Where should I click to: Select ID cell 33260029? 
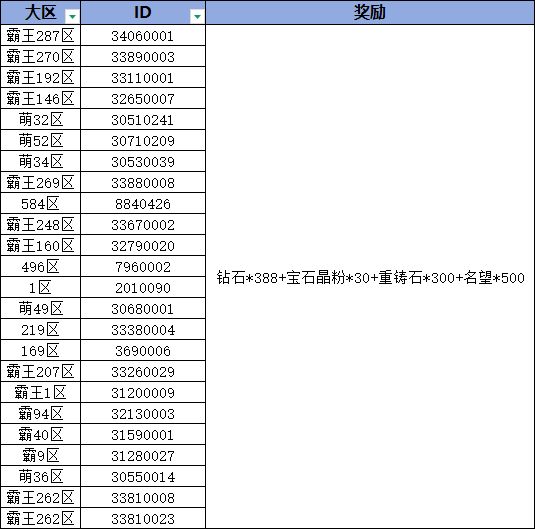coord(143,371)
